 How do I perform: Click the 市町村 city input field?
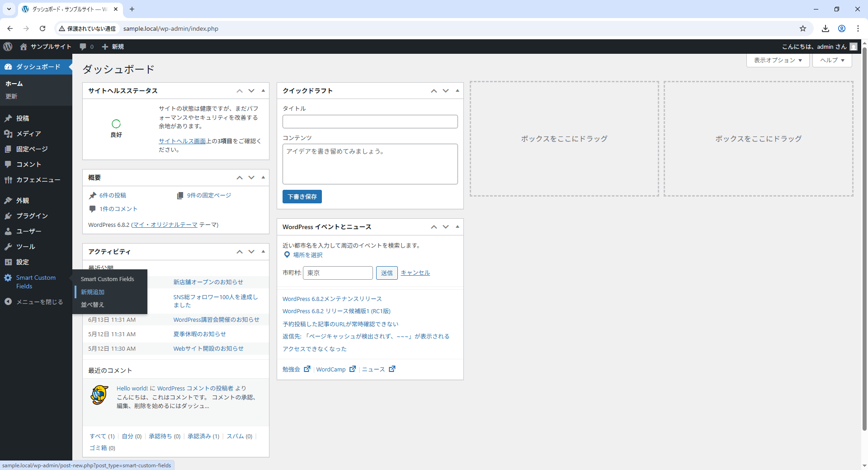click(338, 273)
